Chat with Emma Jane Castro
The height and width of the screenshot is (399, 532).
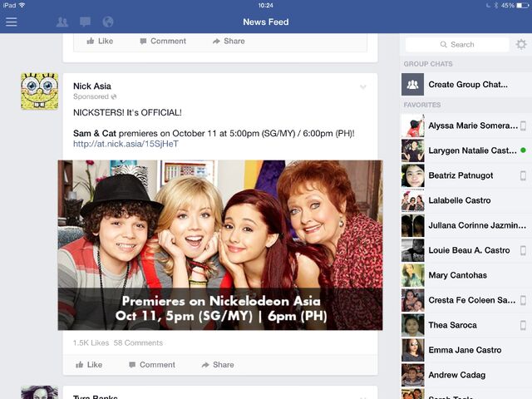tap(466, 350)
